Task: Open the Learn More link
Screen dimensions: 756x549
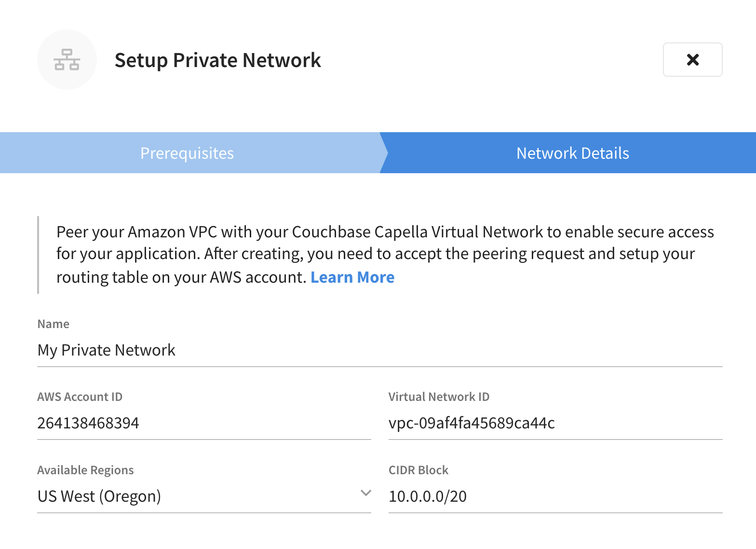Action: [x=352, y=277]
